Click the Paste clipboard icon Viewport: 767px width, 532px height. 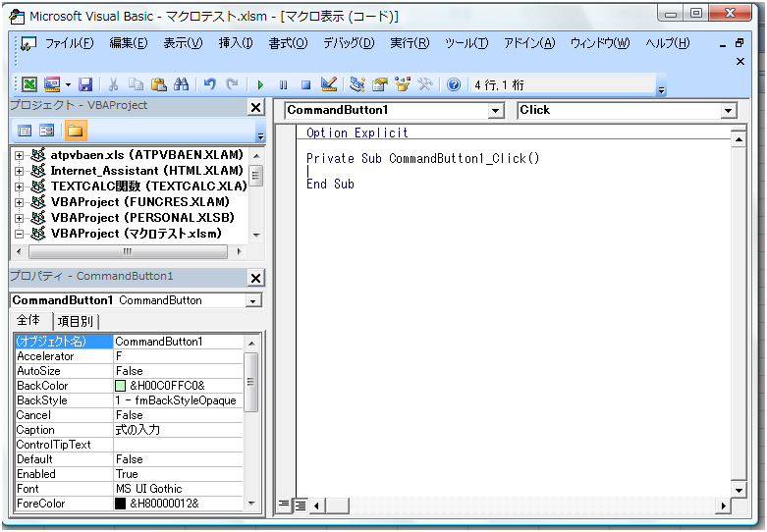tap(158, 84)
